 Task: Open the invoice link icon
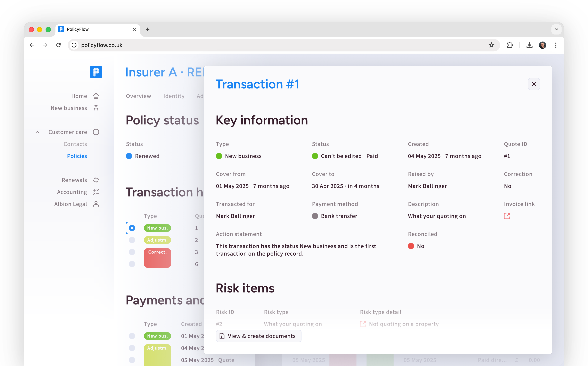[x=507, y=216]
